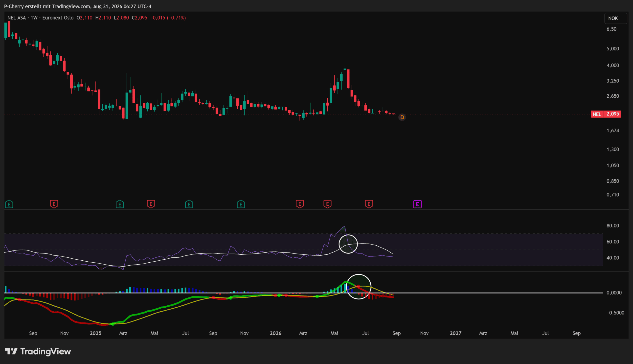This screenshot has width=633, height=364.
Task: Click the 1,300 price axis label
Action: click(x=613, y=149)
